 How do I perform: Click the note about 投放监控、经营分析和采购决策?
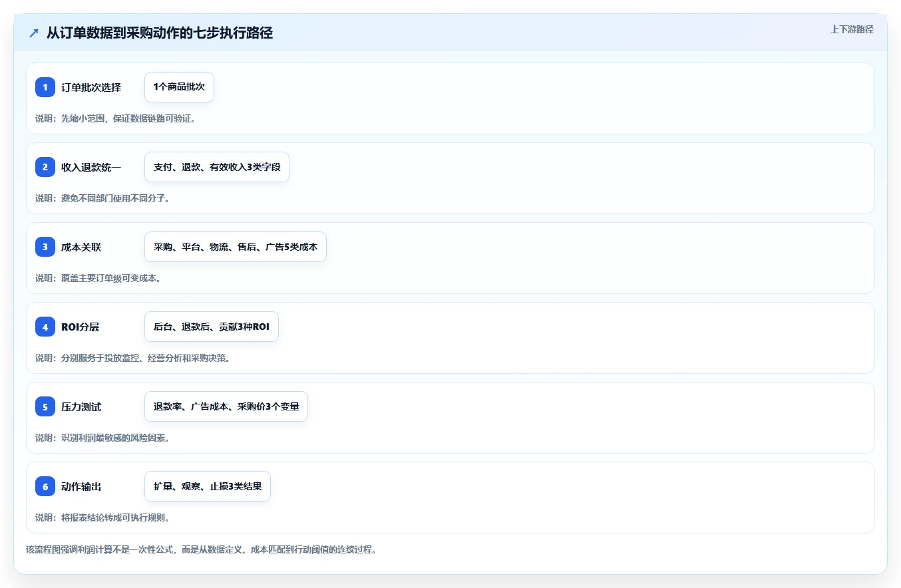[x=132, y=358]
